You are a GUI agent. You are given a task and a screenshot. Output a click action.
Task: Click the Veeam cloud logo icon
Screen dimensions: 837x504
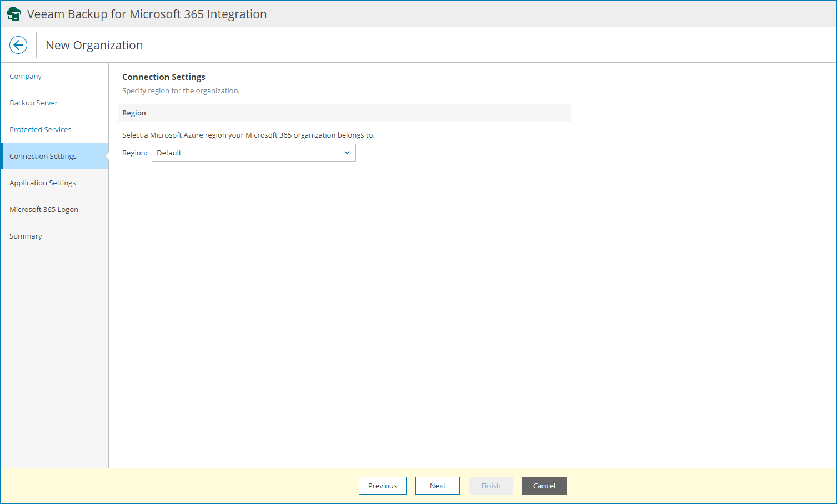coord(14,14)
